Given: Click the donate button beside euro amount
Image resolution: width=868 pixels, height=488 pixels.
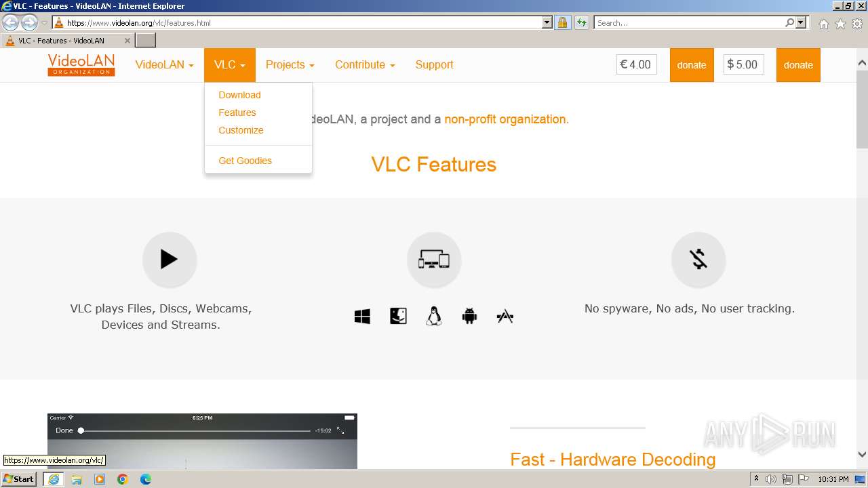Looking at the screenshot, I should click(692, 65).
